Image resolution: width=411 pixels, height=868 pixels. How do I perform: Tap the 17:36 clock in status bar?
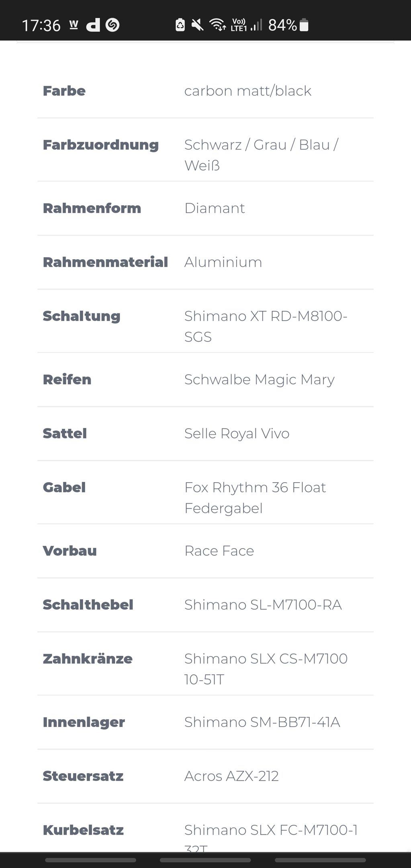(x=41, y=26)
